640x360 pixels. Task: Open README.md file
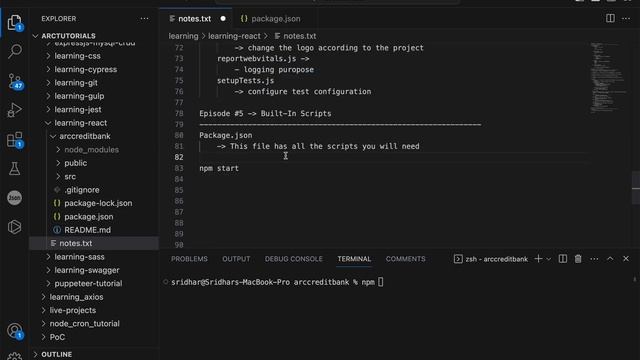(x=87, y=230)
